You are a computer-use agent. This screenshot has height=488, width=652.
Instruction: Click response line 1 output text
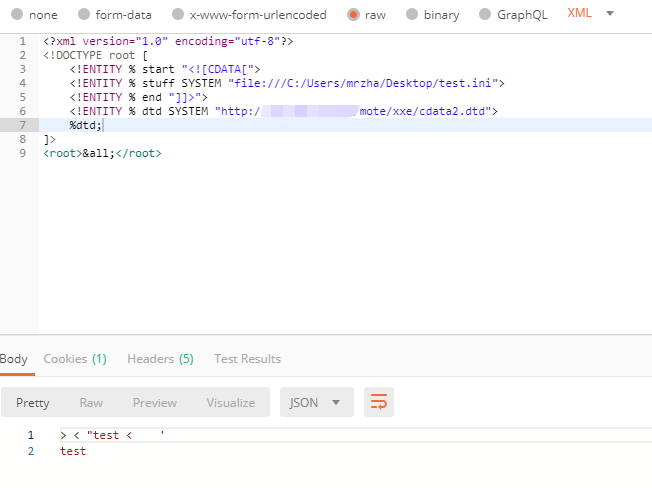[112, 435]
